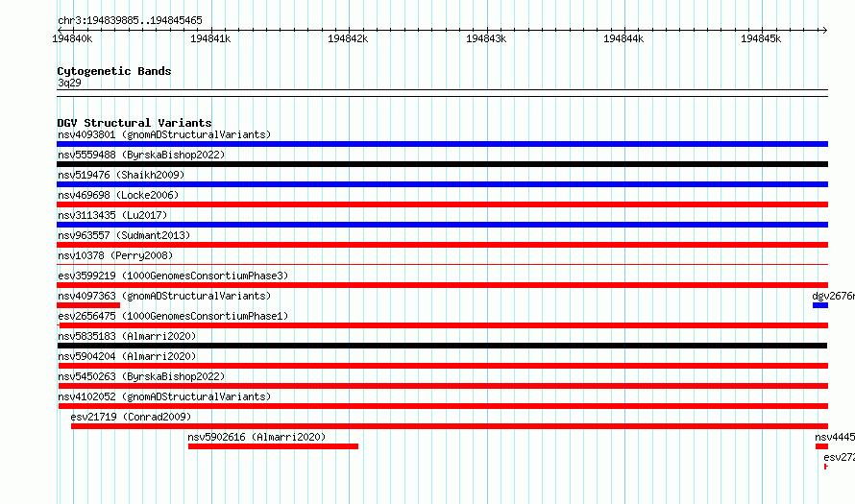The height and width of the screenshot is (504, 855).
Task: Open the nsv10378 (Perry2008) label
Action: tap(115, 255)
